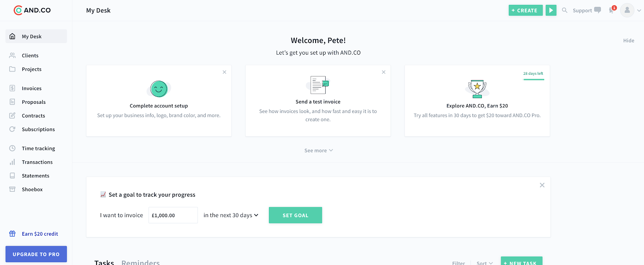Open the Complete account setup card title
644x265 pixels.
[x=159, y=106]
